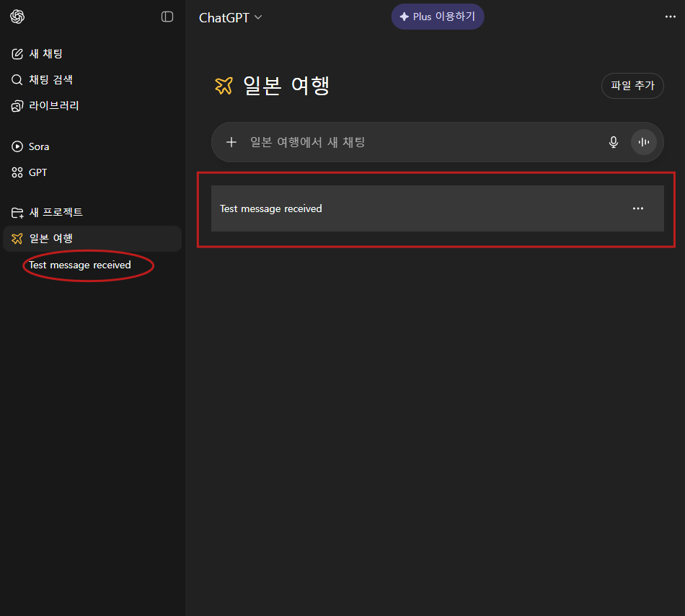Open the GPT explorer in sidebar
The height and width of the screenshot is (616, 685).
(37, 172)
